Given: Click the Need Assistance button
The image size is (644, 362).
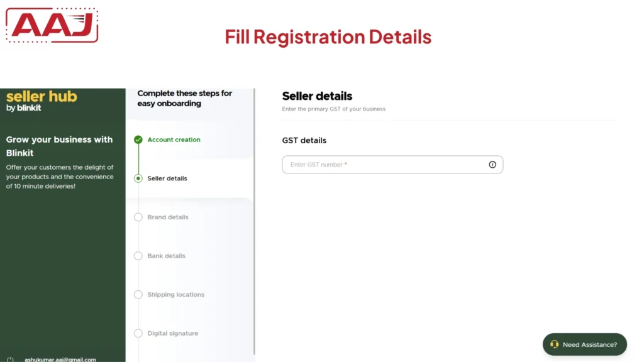Looking at the screenshot, I should coord(584,344).
